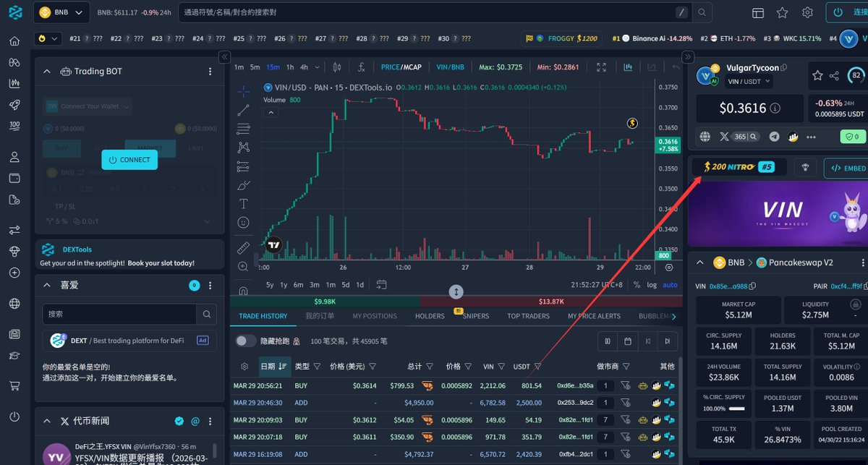Open trade table settings gear icon

click(x=244, y=366)
